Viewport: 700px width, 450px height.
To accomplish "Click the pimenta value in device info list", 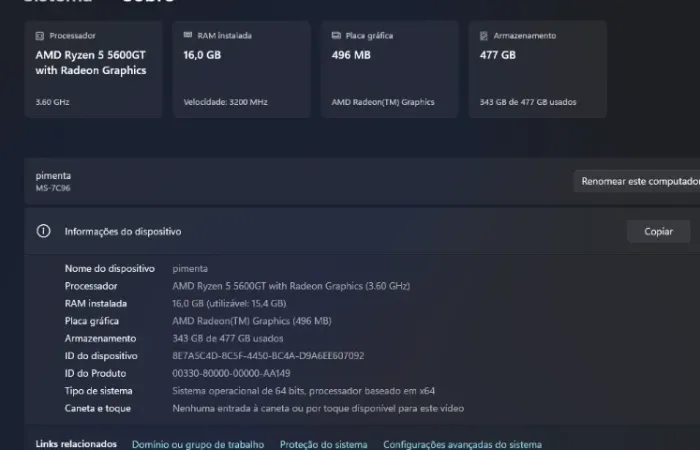I will (190, 269).
